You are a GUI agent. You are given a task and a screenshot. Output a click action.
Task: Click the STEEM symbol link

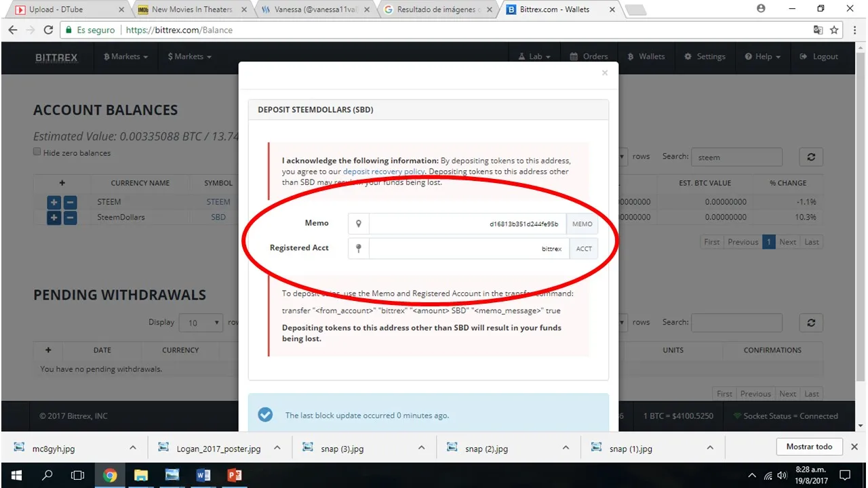coord(218,202)
